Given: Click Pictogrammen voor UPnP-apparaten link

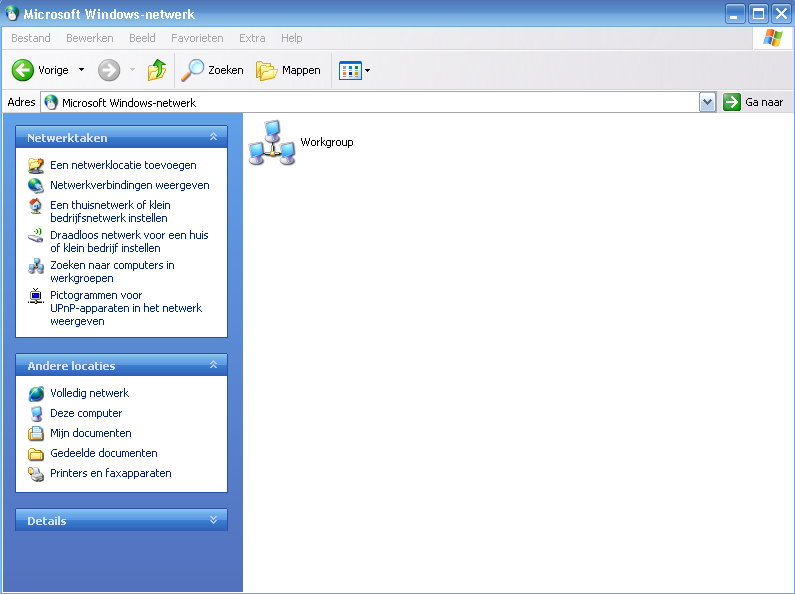Looking at the screenshot, I should 126,308.
